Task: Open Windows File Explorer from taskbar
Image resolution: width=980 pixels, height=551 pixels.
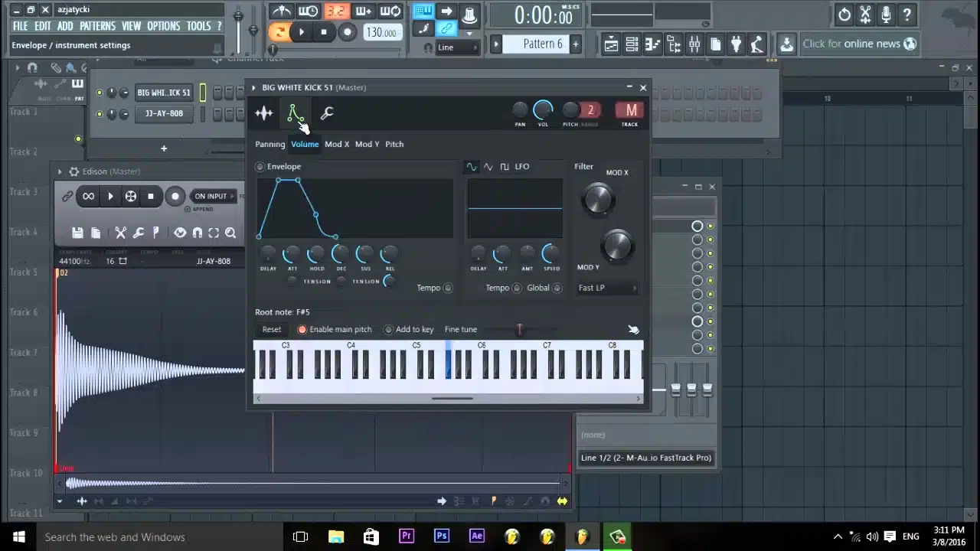Action: click(336, 536)
